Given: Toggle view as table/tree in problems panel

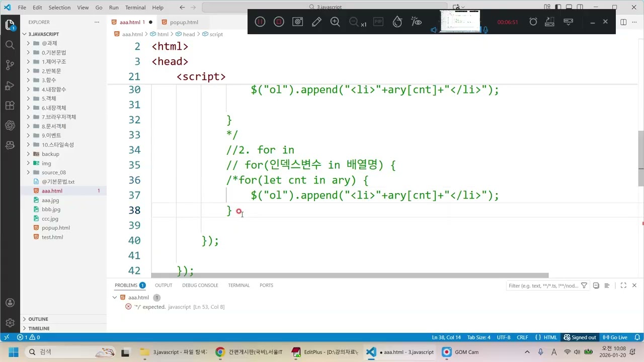Looking at the screenshot, I should [x=607, y=286].
